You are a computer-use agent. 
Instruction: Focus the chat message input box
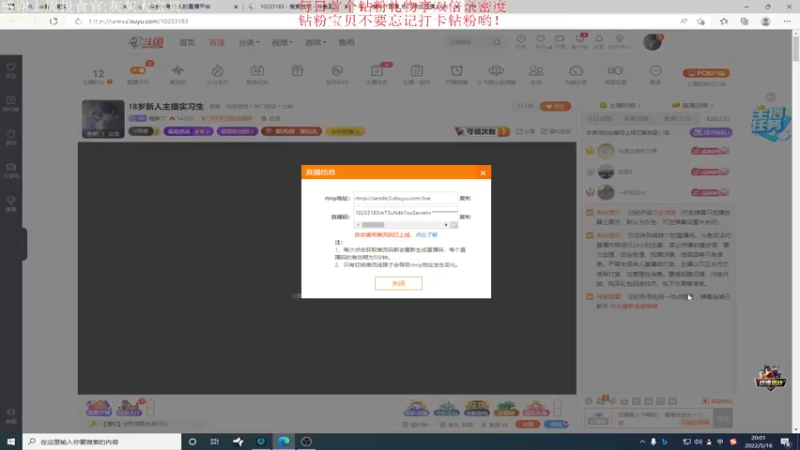[x=662, y=419]
